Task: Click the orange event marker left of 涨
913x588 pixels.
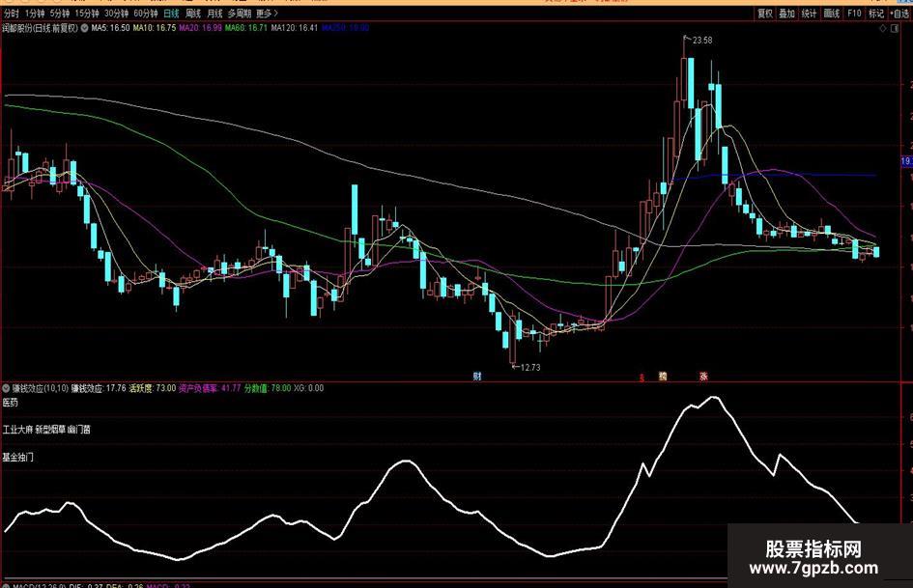Action: (x=663, y=377)
